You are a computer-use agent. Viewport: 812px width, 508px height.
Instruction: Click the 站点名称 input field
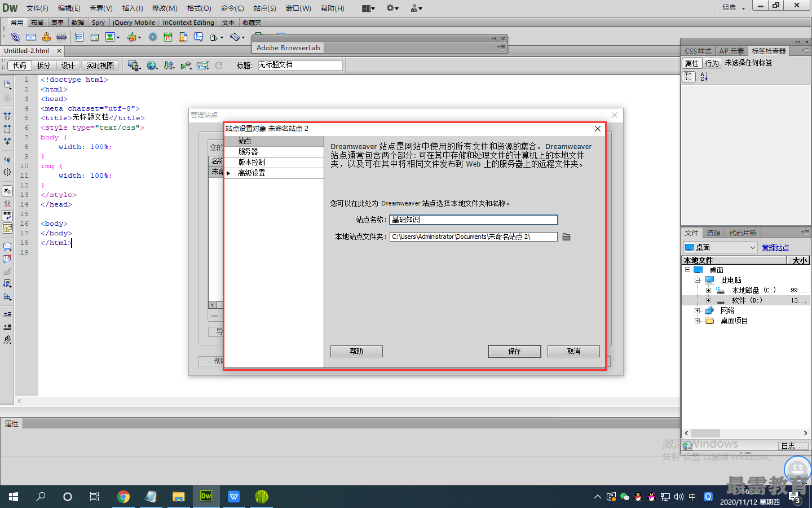pyautogui.click(x=474, y=220)
